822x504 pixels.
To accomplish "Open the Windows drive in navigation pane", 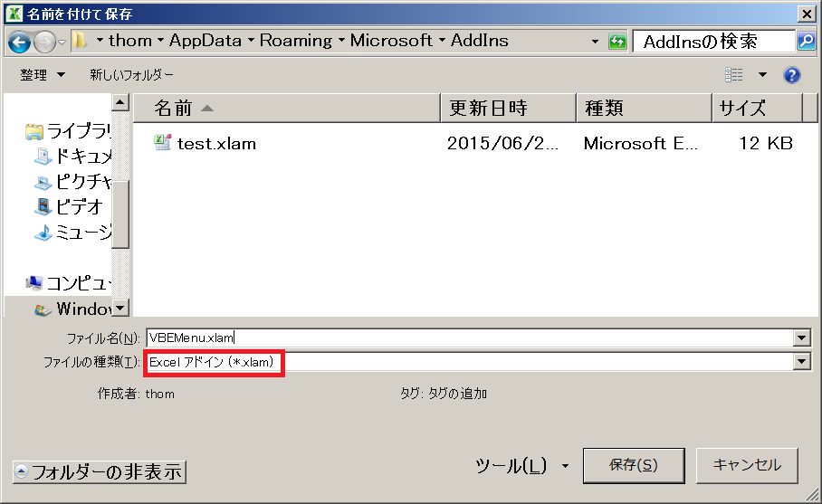I will (72, 309).
